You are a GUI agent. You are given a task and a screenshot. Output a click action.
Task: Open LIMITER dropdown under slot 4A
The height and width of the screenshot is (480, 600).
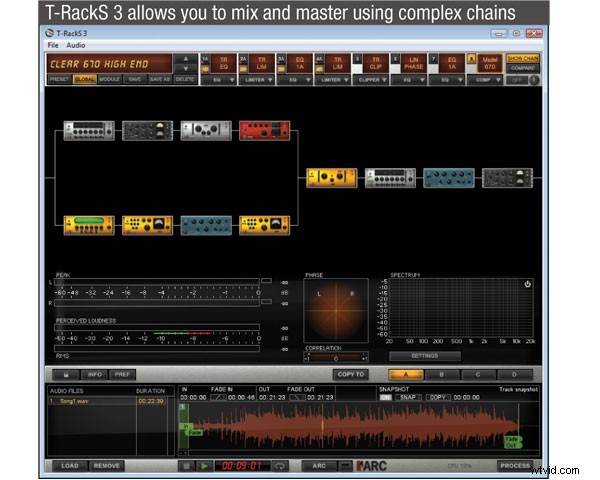tap(333, 80)
